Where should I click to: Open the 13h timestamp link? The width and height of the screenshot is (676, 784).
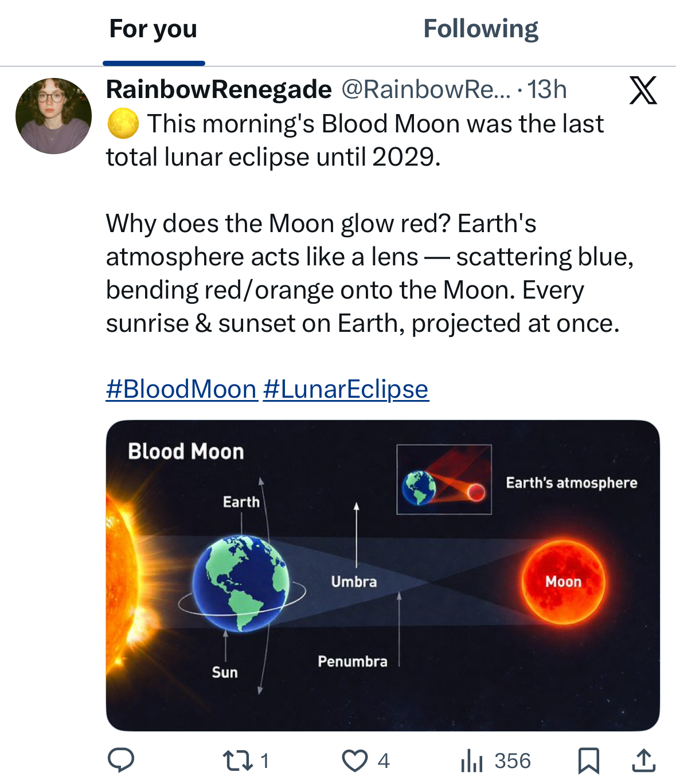click(x=546, y=89)
